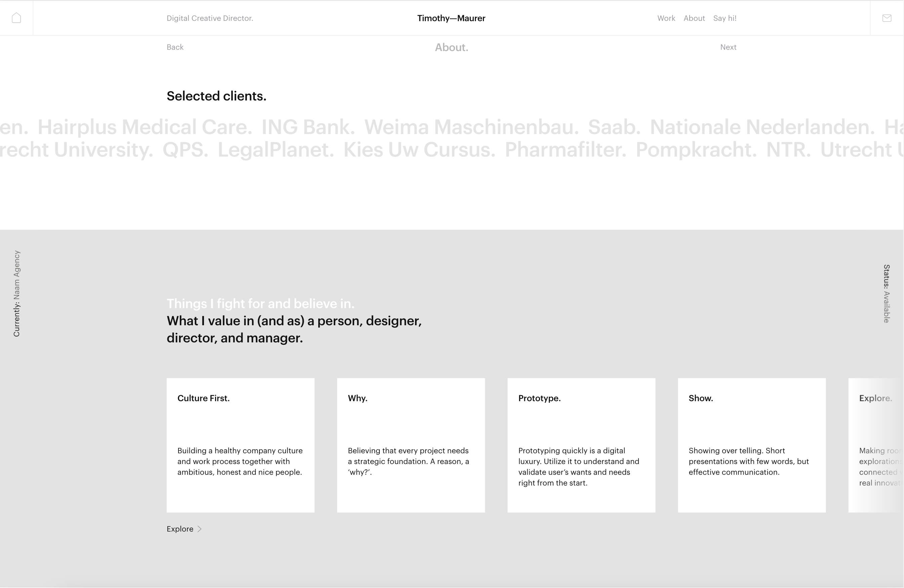Click the home icon in the top left
Viewport: 904px width, 588px height.
[16, 18]
